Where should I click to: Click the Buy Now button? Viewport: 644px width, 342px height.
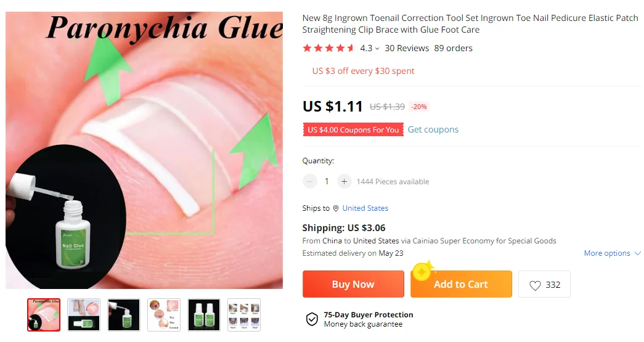pyautogui.click(x=353, y=284)
